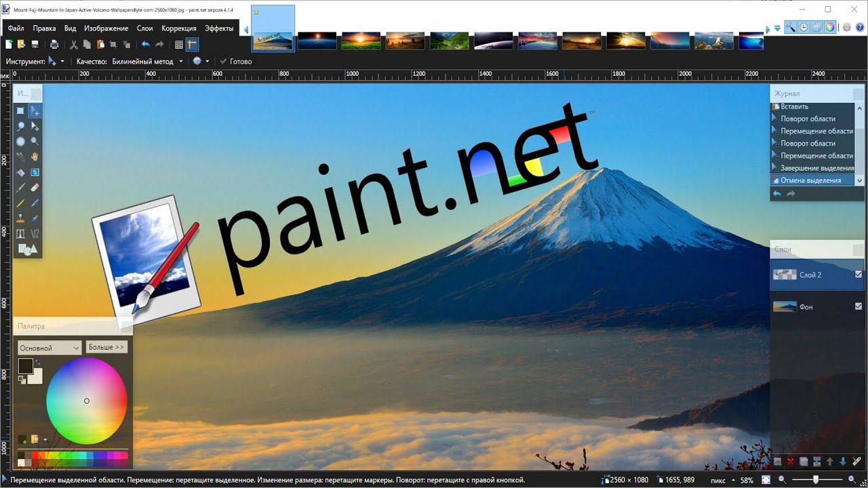Open the Изображение menu
The image size is (868, 488).
click(106, 28)
